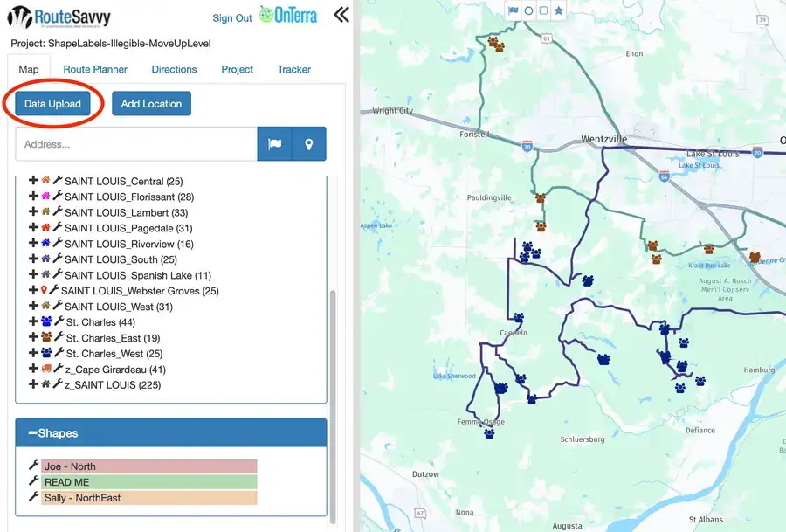Click the blue people icon for St. Charles (44)
Image resolution: width=786 pixels, height=532 pixels.
click(46, 321)
